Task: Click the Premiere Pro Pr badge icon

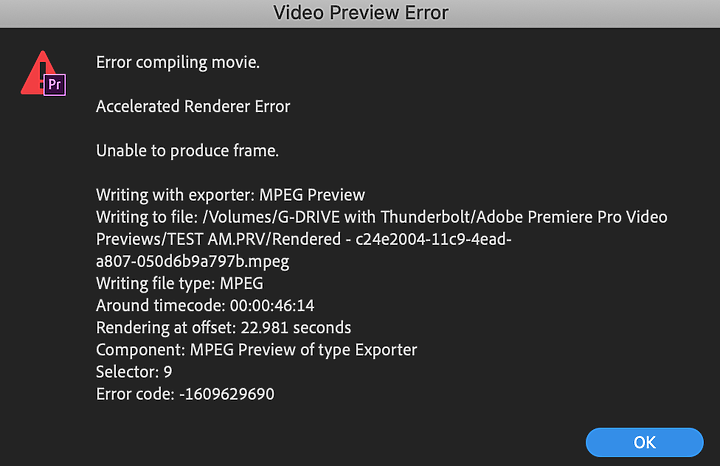Action: click(x=55, y=84)
